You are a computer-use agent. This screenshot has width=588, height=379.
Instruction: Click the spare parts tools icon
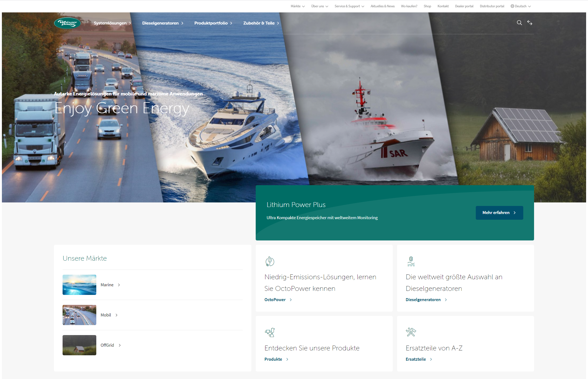pyautogui.click(x=411, y=332)
